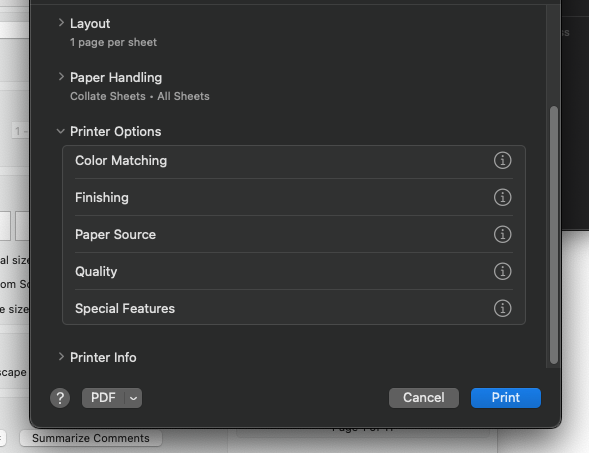Open Special Features info icon
Screen dimensions: 589x453
(502, 308)
